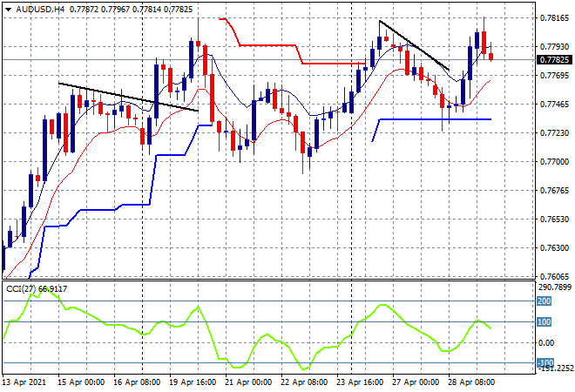The width and height of the screenshot is (575, 392).
Task: Click the -151.2252 CCI scale minimum
Action: [555, 368]
